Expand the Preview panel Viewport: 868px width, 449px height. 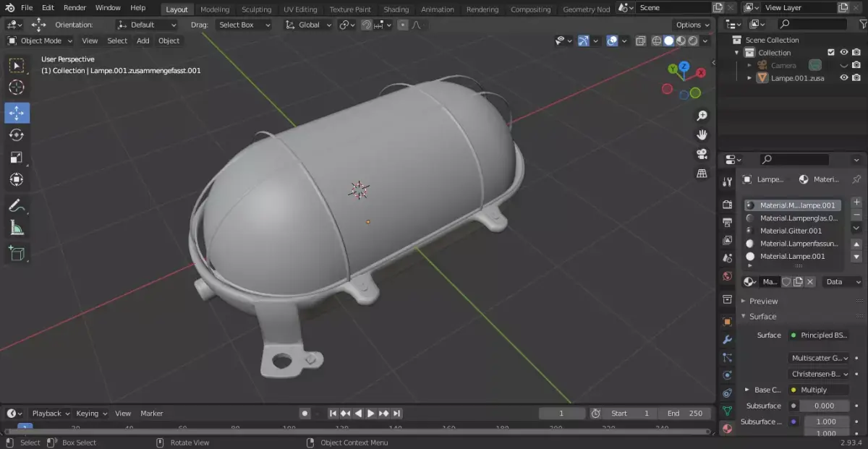[763, 301]
